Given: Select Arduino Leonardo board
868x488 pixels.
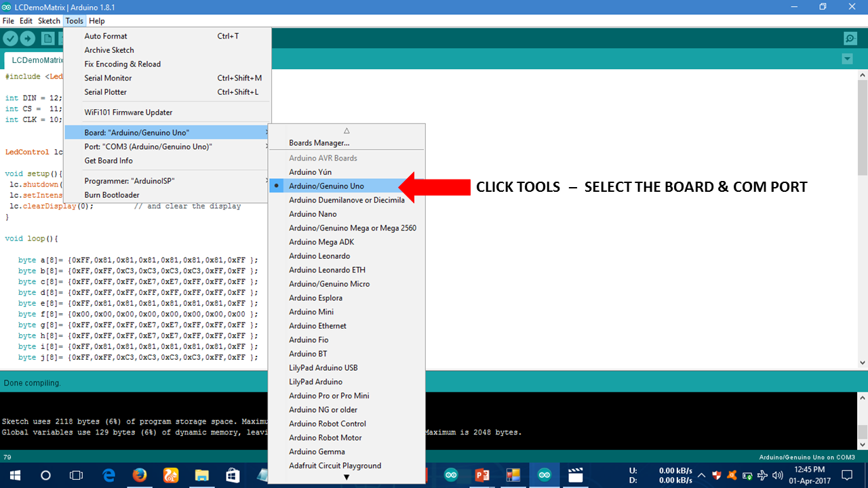Looking at the screenshot, I should coord(347,256).
